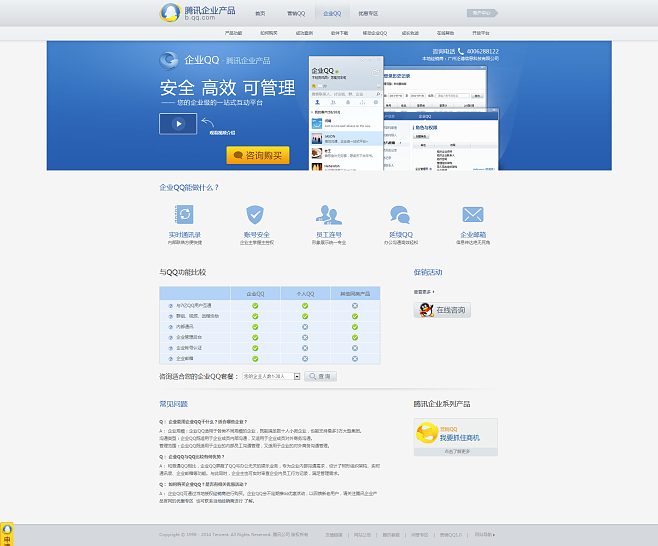Click the 企业QQ column header
Viewport: 658px width, 546px height.
pos(255,294)
